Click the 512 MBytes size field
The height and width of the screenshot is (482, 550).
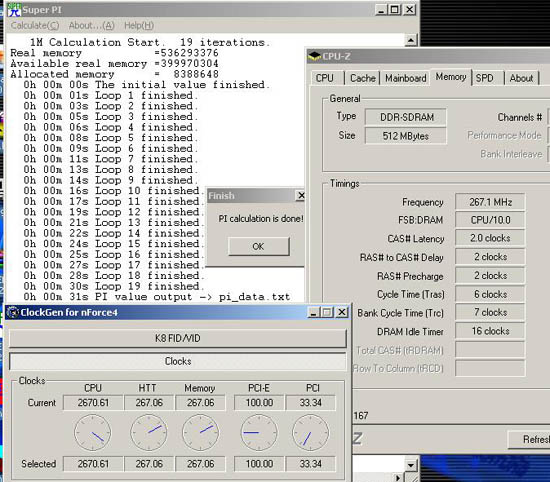tap(406, 136)
